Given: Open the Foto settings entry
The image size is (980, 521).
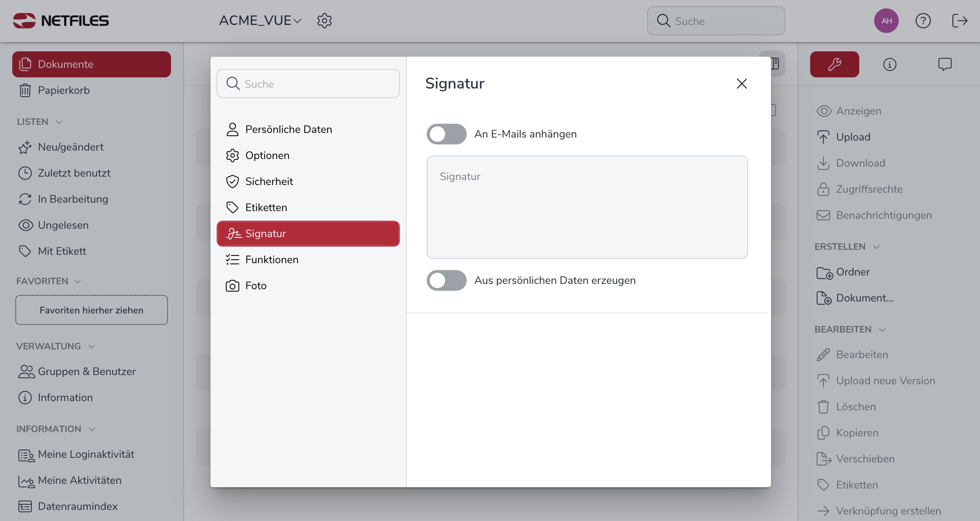Looking at the screenshot, I should point(256,286).
